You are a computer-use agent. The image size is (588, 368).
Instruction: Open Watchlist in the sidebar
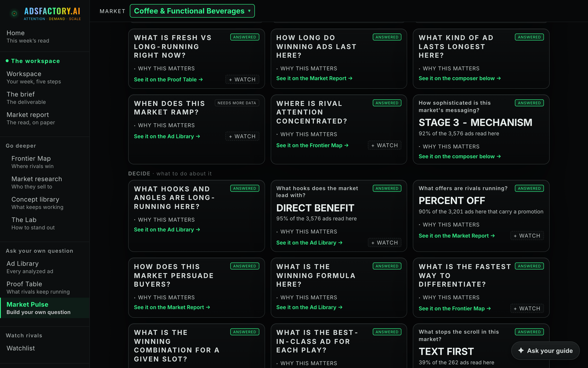pyautogui.click(x=45, y=348)
